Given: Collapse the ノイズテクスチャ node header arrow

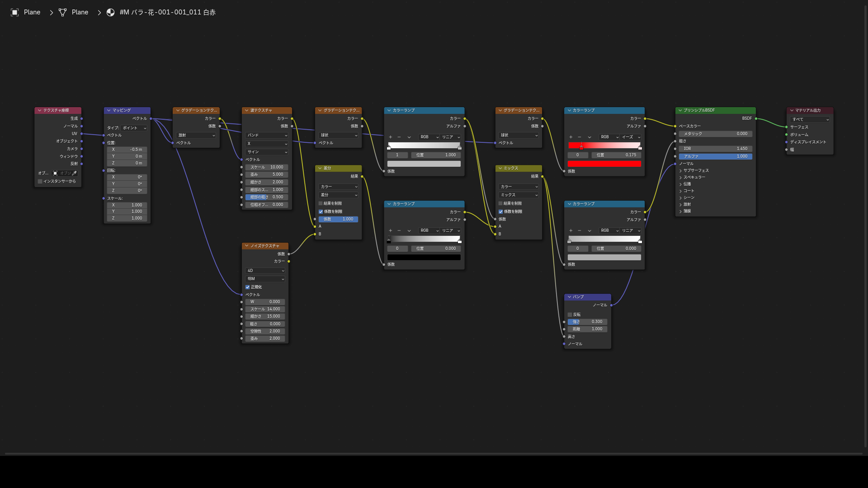Looking at the screenshot, I should (246, 246).
